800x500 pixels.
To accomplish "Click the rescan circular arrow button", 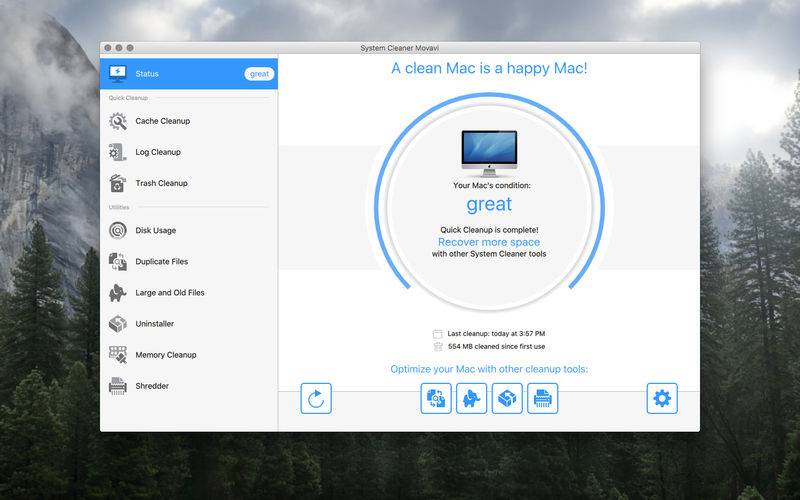I will (x=316, y=398).
